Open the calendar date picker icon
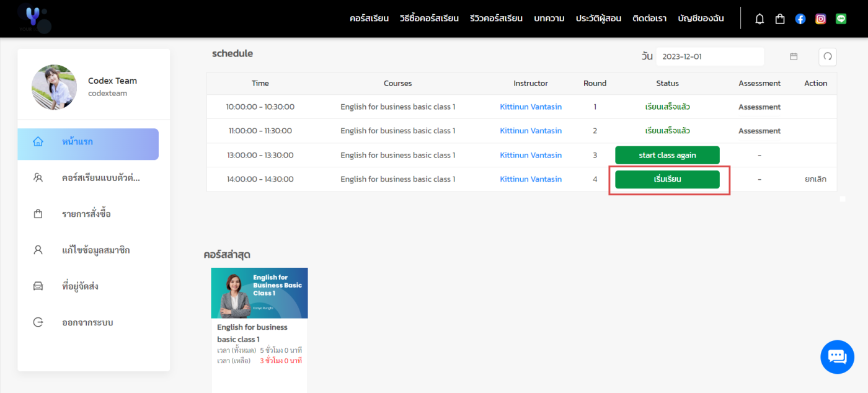Viewport: 868px width, 393px height. 794,56
